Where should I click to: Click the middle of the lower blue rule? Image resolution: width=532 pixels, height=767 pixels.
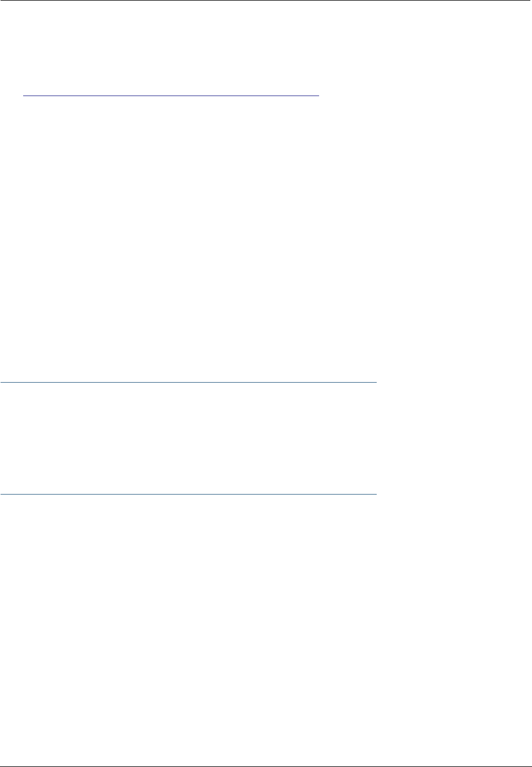tap(188, 495)
